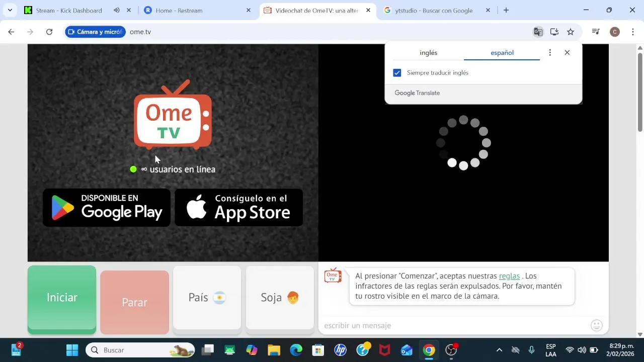Image resolution: width=644 pixels, height=362 pixels.
Task: Open Translate popup more options menu
Action: coord(550,52)
